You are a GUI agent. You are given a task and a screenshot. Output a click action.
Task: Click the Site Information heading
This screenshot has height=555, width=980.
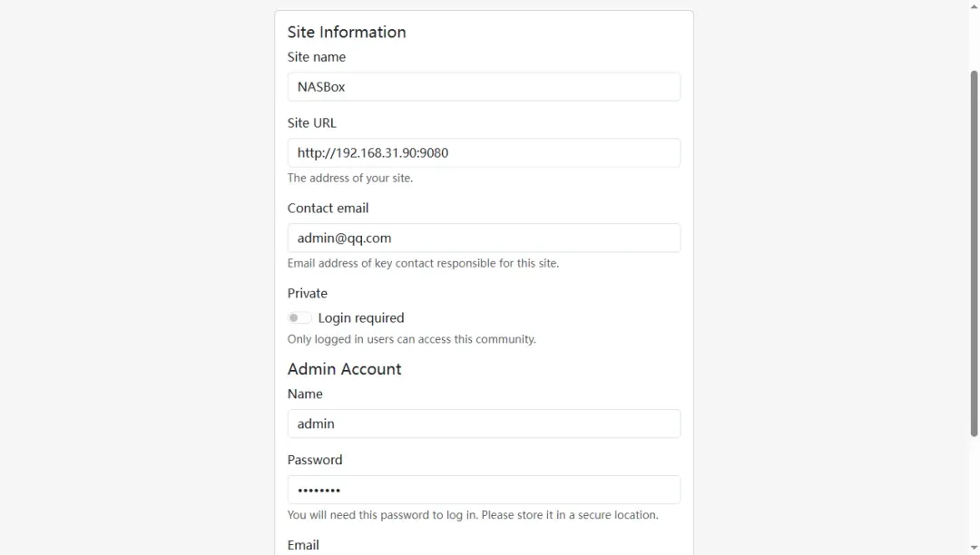(x=347, y=32)
